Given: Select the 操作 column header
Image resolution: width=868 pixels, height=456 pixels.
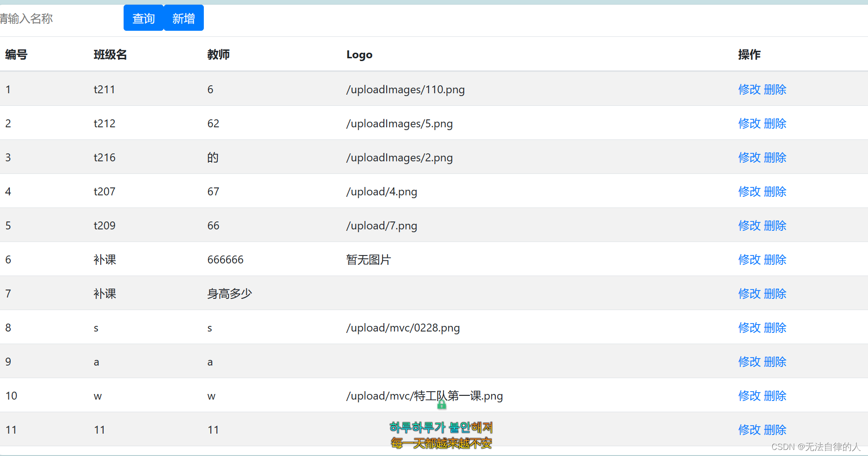Looking at the screenshot, I should tap(749, 55).
